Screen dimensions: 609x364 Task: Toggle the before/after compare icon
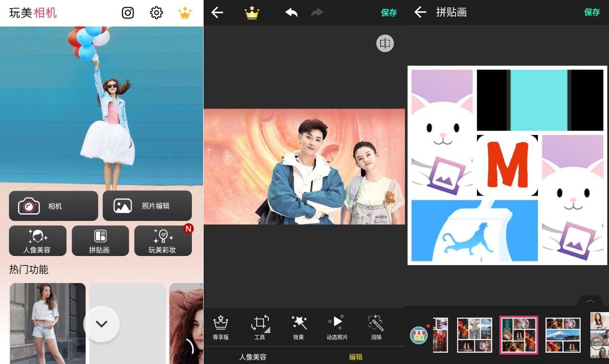tap(385, 43)
